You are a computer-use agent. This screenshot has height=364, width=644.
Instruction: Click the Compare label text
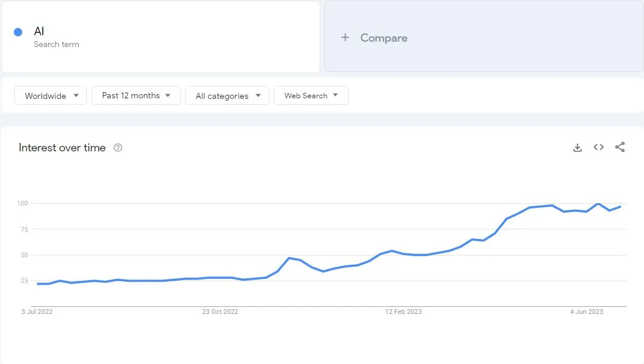(x=384, y=38)
